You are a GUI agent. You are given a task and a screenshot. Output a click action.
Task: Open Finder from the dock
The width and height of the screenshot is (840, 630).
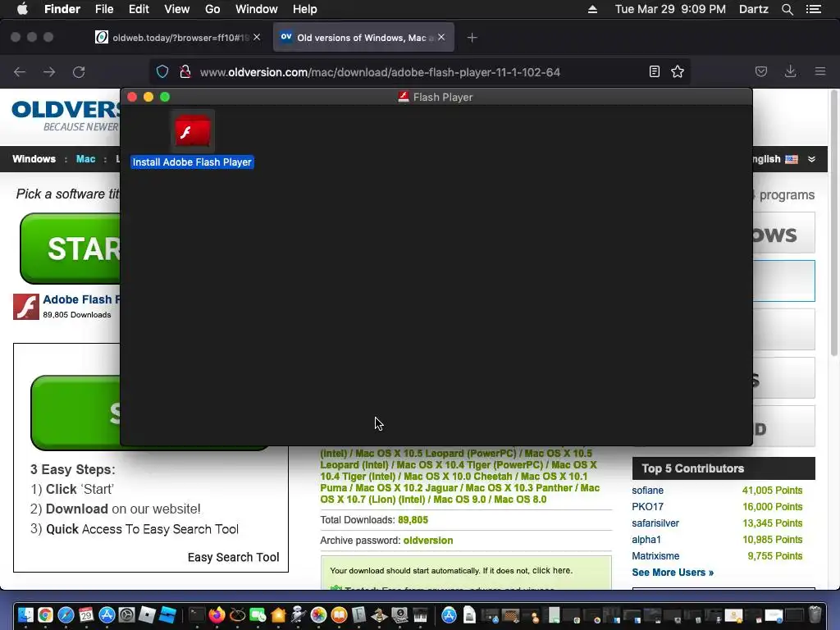(x=25, y=614)
